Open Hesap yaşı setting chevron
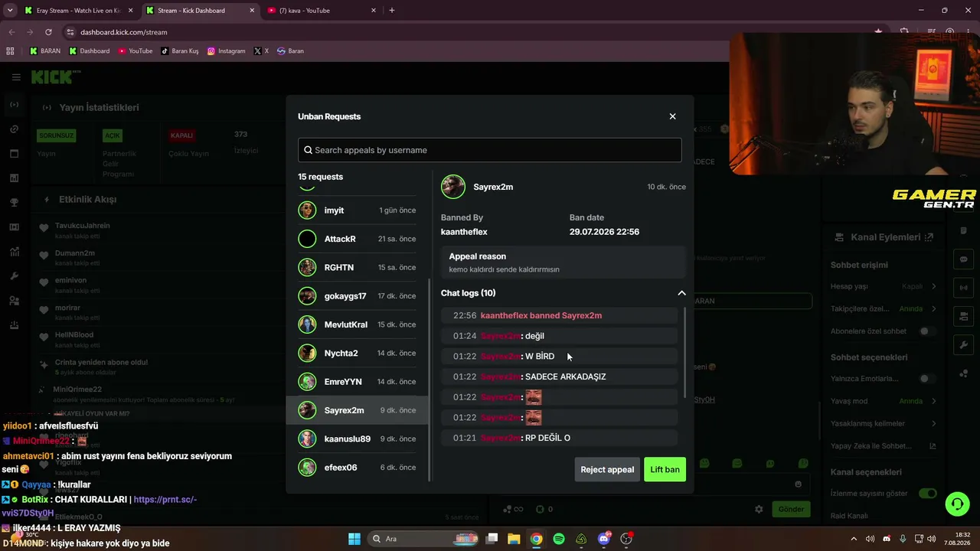Viewport: 980px width, 551px height. [934, 286]
